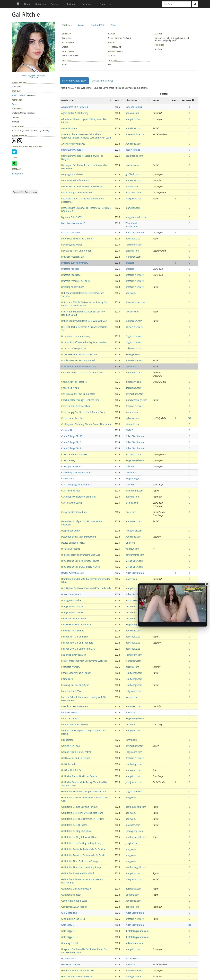Open the Check Scene Pairings tab
The width and height of the screenshot is (210, 980).
point(102,81)
